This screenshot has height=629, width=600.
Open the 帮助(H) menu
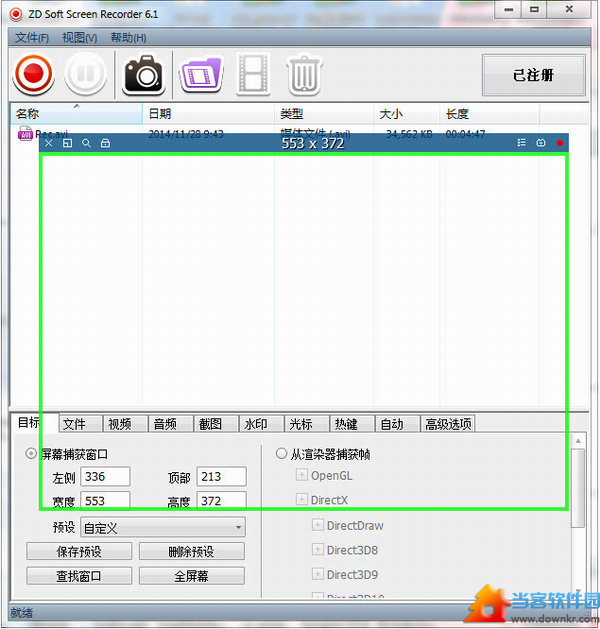[128, 38]
